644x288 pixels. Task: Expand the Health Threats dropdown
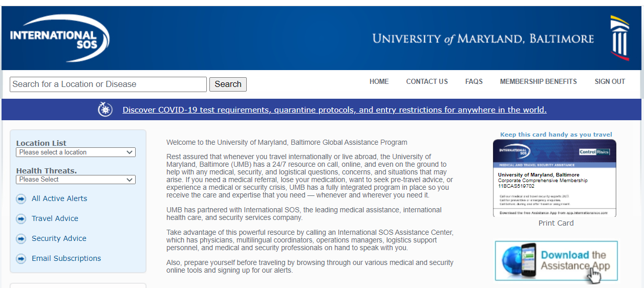coord(76,180)
